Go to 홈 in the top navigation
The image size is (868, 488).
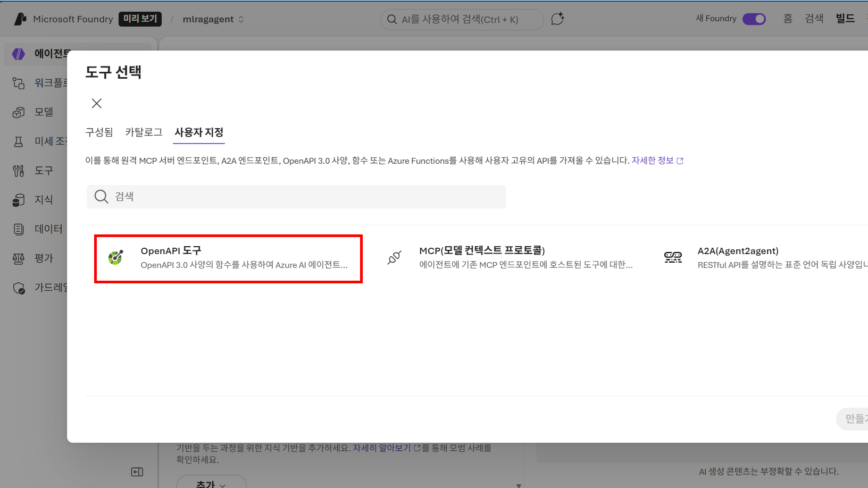pyautogui.click(x=788, y=18)
